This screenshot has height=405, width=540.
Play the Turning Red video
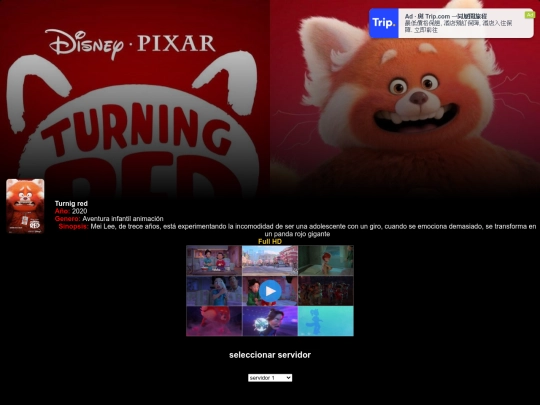pyautogui.click(x=270, y=291)
